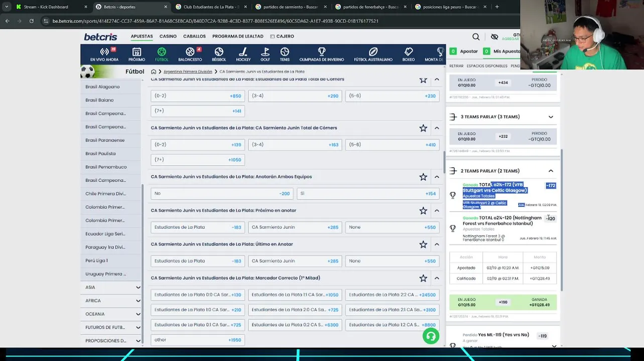Open Perú Liga 1 league
The height and width of the screenshot is (361, 644).
(x=96, y=261)
